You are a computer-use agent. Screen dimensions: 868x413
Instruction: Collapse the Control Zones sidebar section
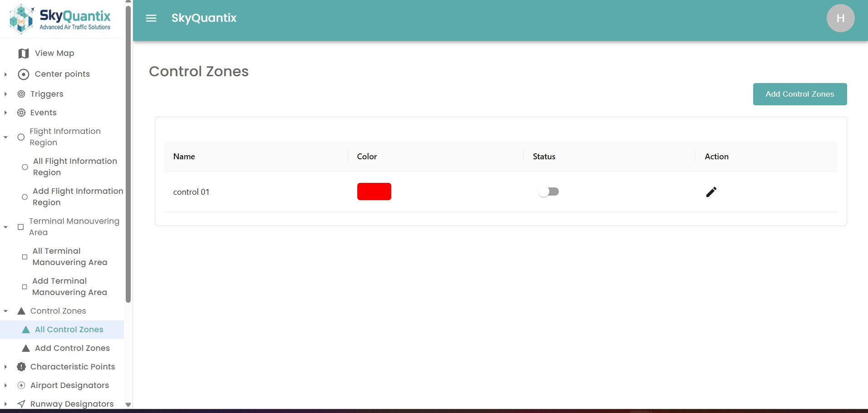tap(5, 311)
